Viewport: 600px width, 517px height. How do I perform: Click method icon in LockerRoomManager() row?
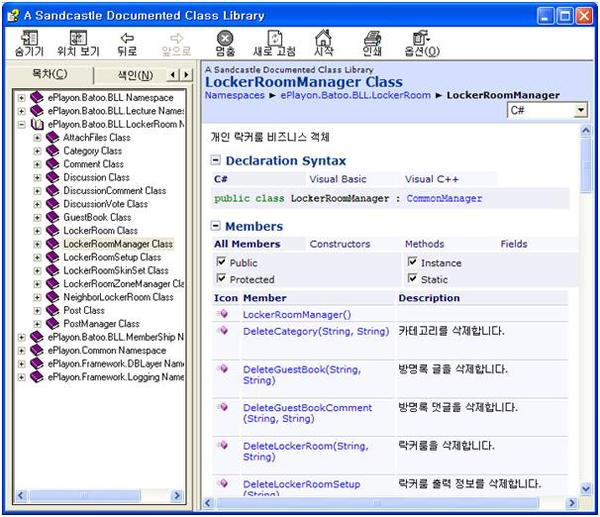coord(222,314)
